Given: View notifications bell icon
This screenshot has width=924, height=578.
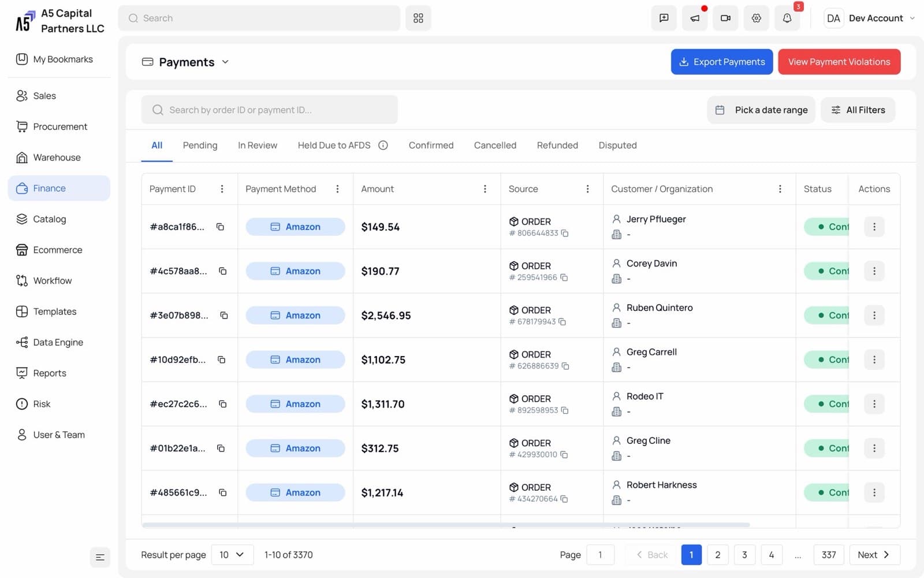Looking at the screenshot, I should coord(787,18).
